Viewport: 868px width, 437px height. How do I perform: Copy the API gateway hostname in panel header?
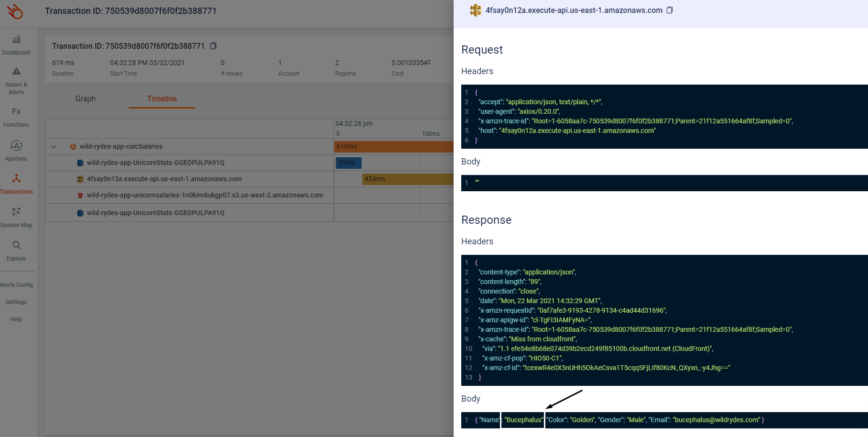[x=670, y=10]
